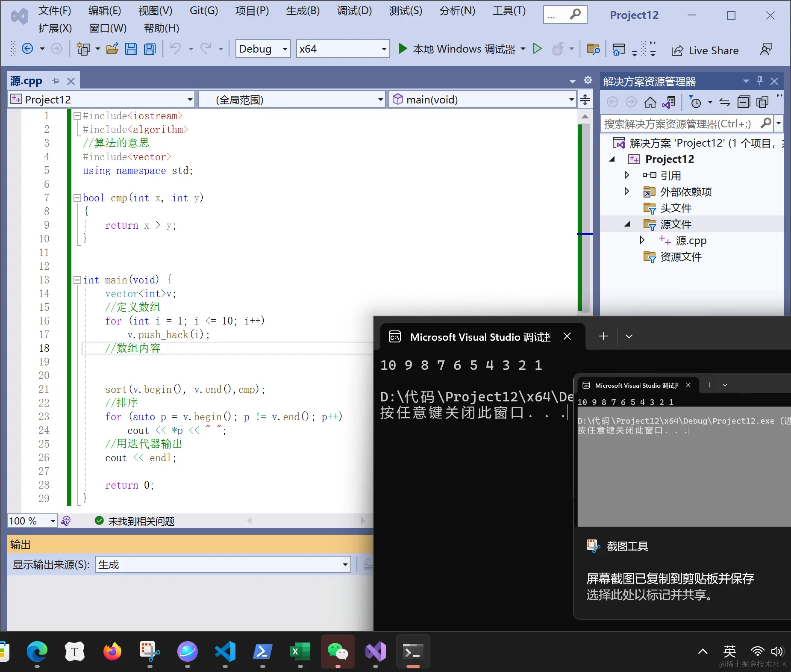Toggle the split editor window button
The width and height of the screenshot is (791, 672).
585,100
